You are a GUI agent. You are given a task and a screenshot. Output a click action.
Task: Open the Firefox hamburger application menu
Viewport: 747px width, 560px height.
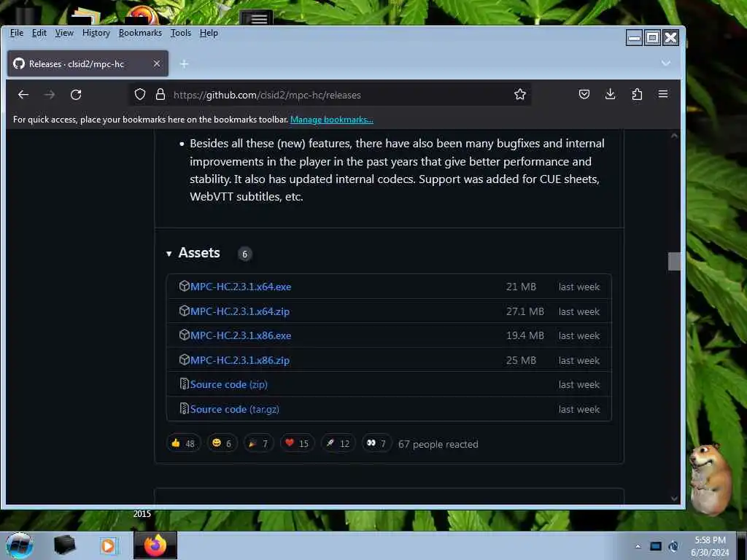click(662, 94)
